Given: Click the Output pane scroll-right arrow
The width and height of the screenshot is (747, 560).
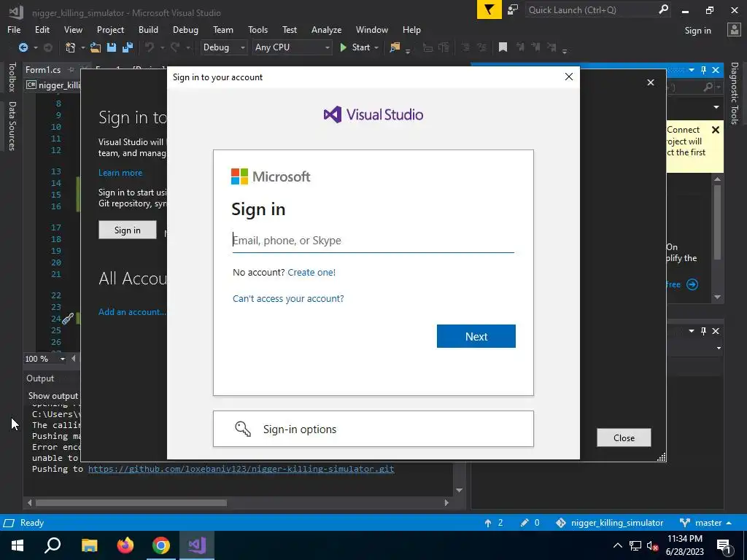Looking at the screenshot, I should pos(446,503).
